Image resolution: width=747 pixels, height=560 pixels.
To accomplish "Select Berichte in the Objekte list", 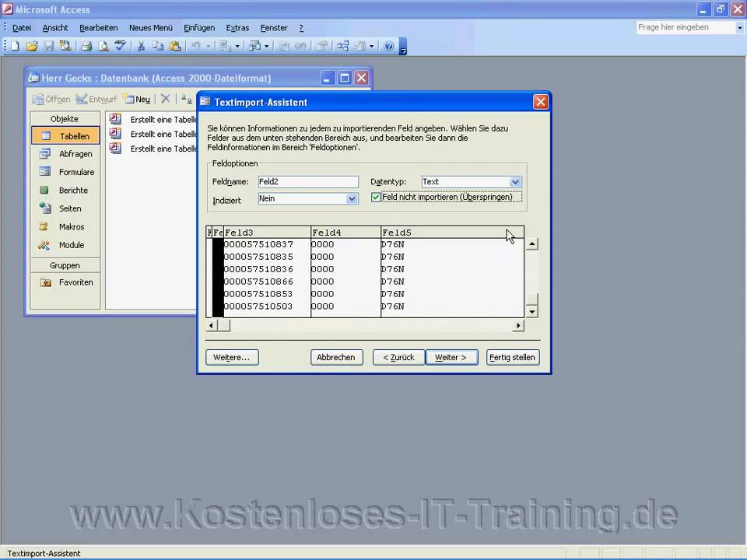I will (x=65, y=190).
